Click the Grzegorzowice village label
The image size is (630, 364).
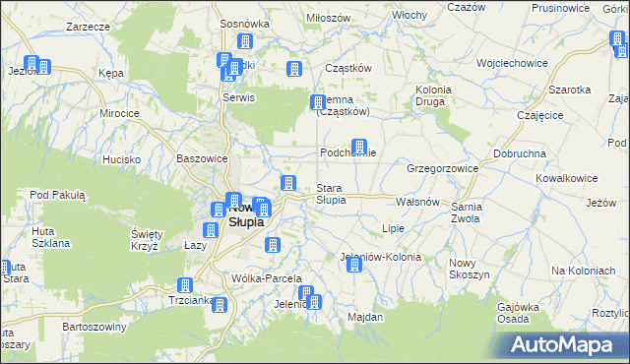click(442, 168)
